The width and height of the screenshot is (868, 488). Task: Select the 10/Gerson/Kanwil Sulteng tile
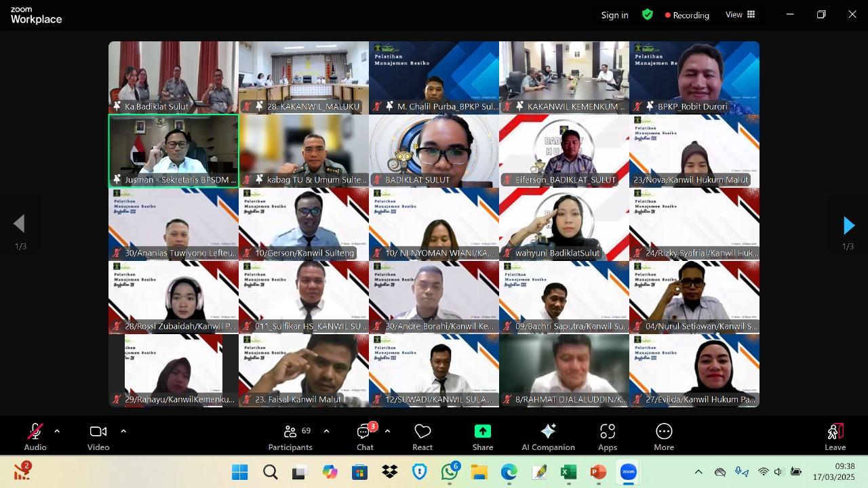click(x=304, y=224)
